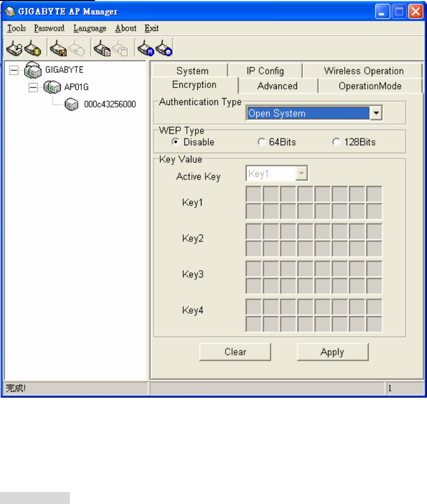Switch to the IP Config tab
Screen dimensions: 427x504
click(x=265, y=71)
